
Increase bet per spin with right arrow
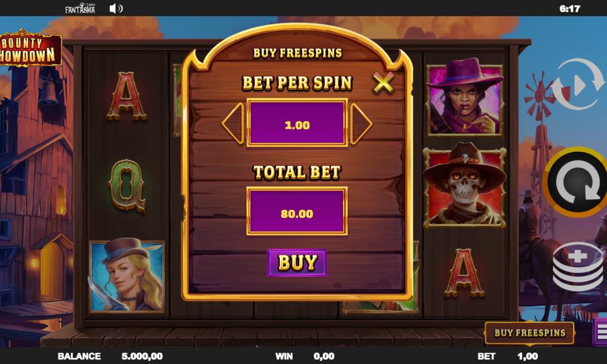[361, 123]
